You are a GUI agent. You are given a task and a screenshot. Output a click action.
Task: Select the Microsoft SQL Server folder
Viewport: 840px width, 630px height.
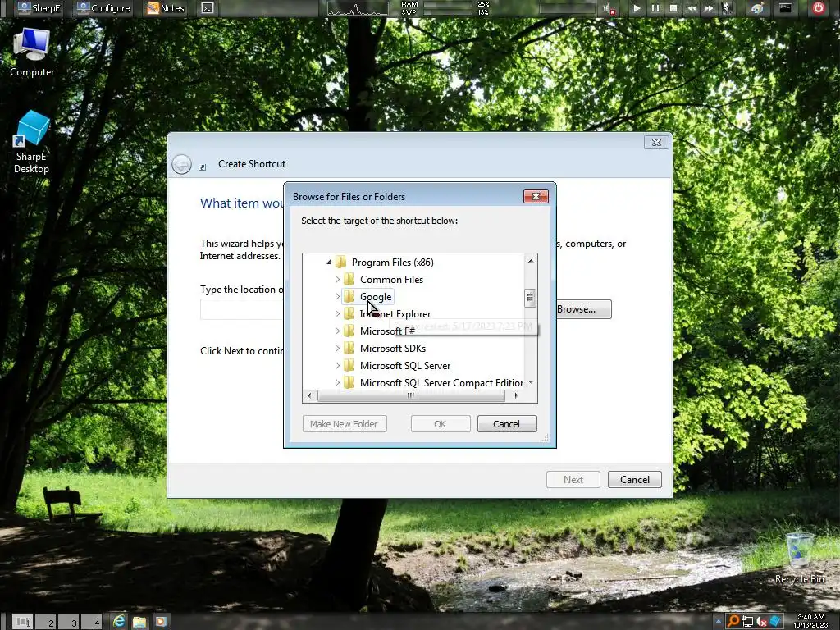click(x=404, y=365)
